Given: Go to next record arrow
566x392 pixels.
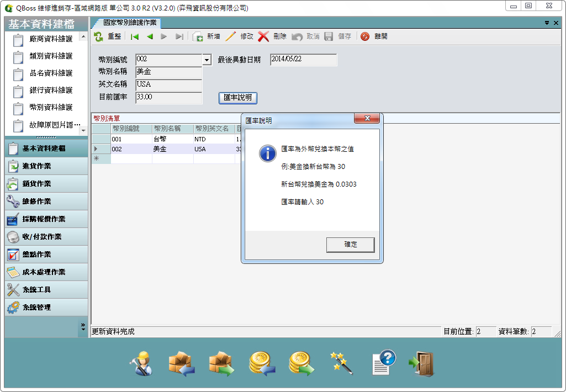Looking at the screenshot, I should click(x=164, y=36).
